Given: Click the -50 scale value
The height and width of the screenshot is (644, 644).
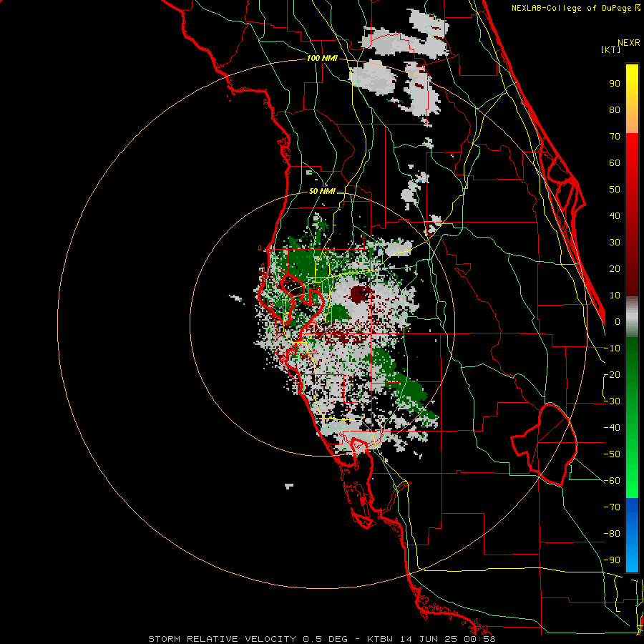Looking at the screenshot, I should pos(612,454).
